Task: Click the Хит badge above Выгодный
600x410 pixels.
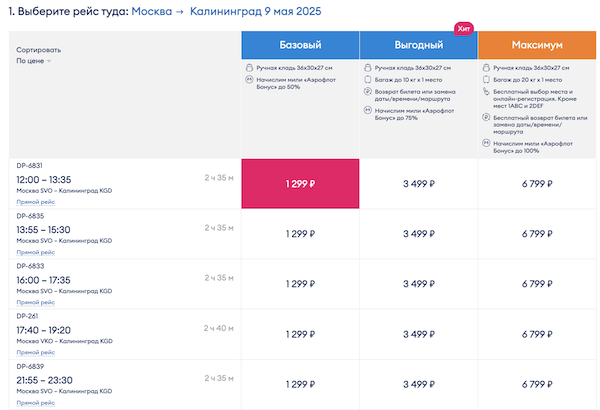Action: (x=463, y=29)
